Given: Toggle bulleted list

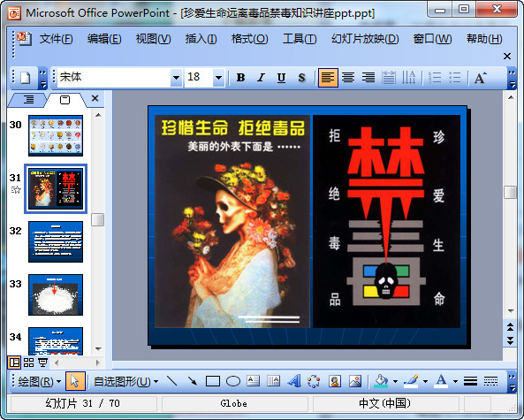Looking at the screenshot, I should pyautogui.click(x=455, y=78).
